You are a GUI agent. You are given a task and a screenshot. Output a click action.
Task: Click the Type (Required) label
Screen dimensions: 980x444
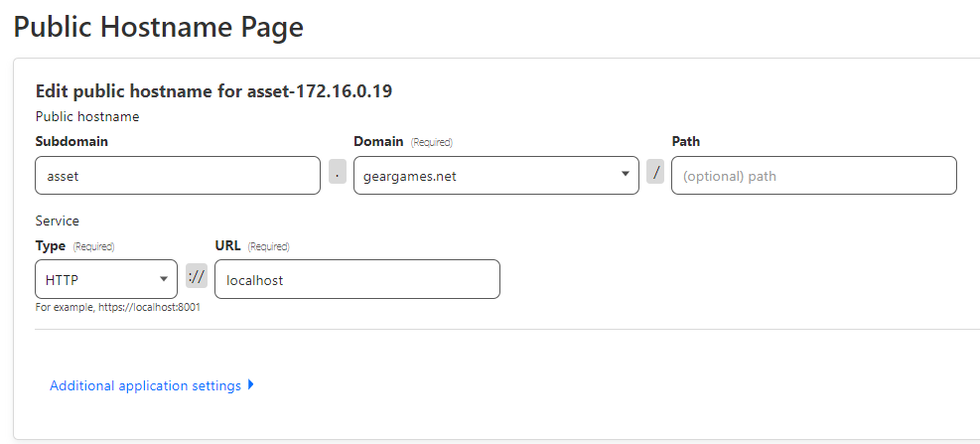74,245
